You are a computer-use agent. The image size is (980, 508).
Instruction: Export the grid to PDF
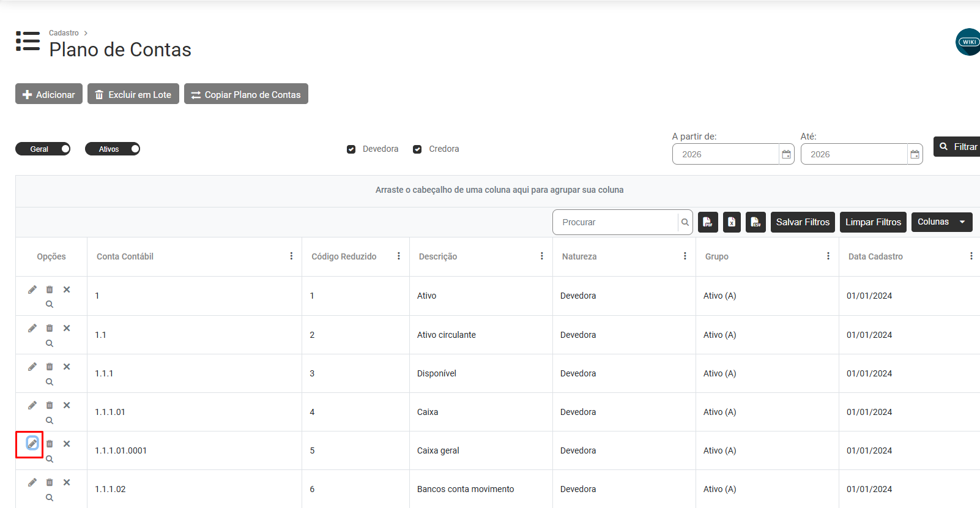click(708, 222)
